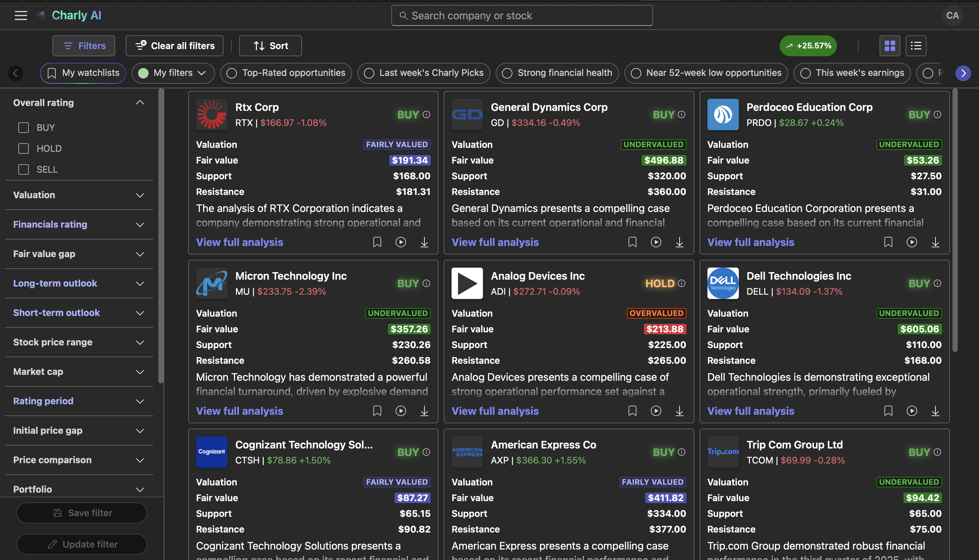
Task: Open full analysis for General Dynamics Corp
Action: coord(495,242)
